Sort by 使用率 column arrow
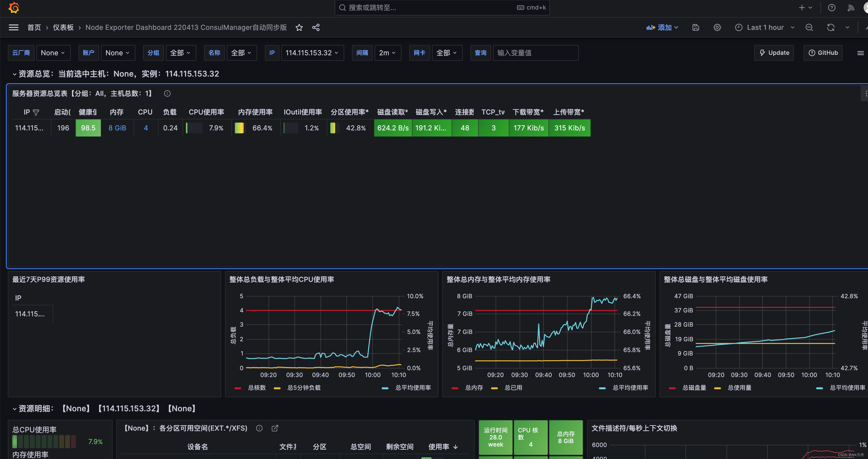Viewport: 868px width, 459px height. [x=456, y=447]
